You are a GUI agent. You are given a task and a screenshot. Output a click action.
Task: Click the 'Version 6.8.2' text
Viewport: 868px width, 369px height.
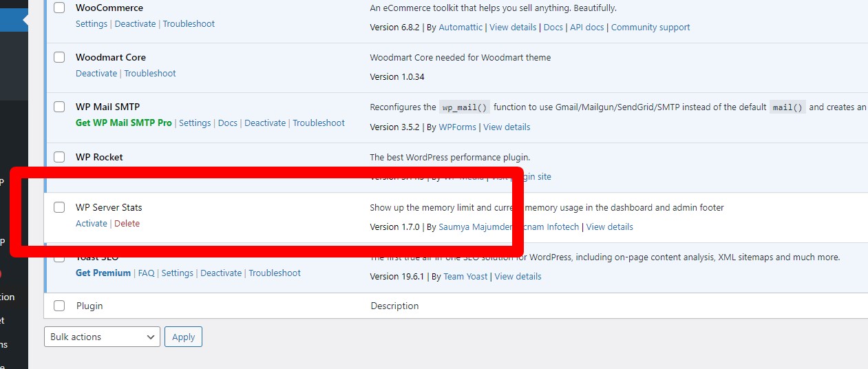pos(394,28)
